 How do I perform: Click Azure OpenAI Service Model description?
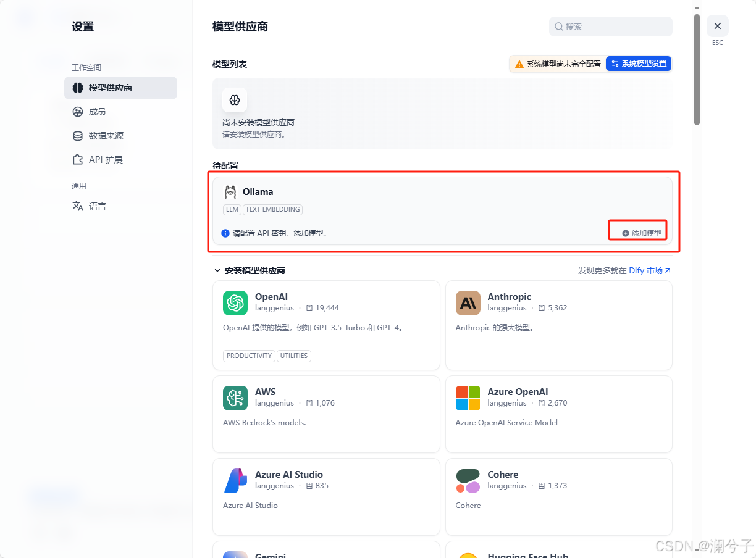click(506, 423)
